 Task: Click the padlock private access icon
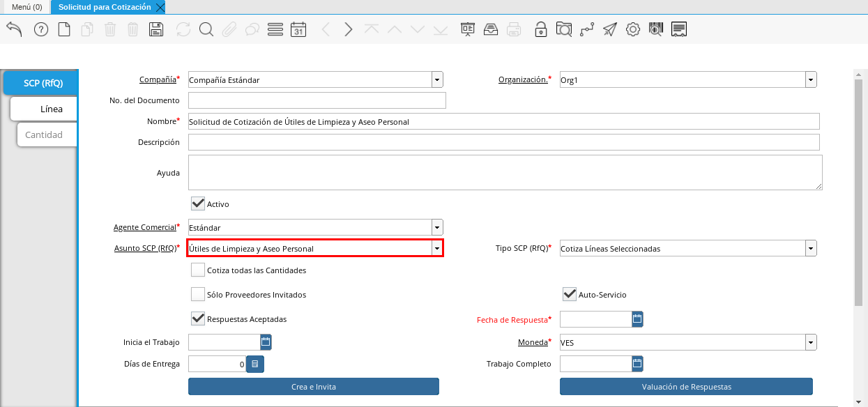540,29
